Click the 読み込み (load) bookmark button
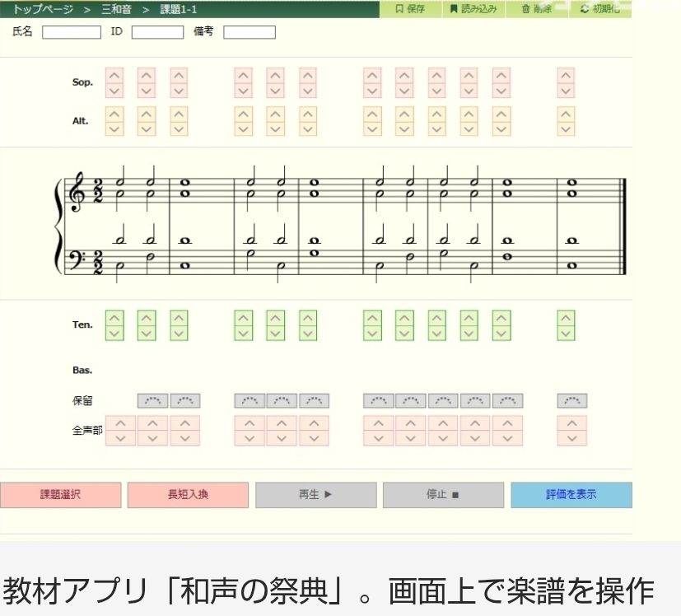681x616 pixels. point(473,9)
